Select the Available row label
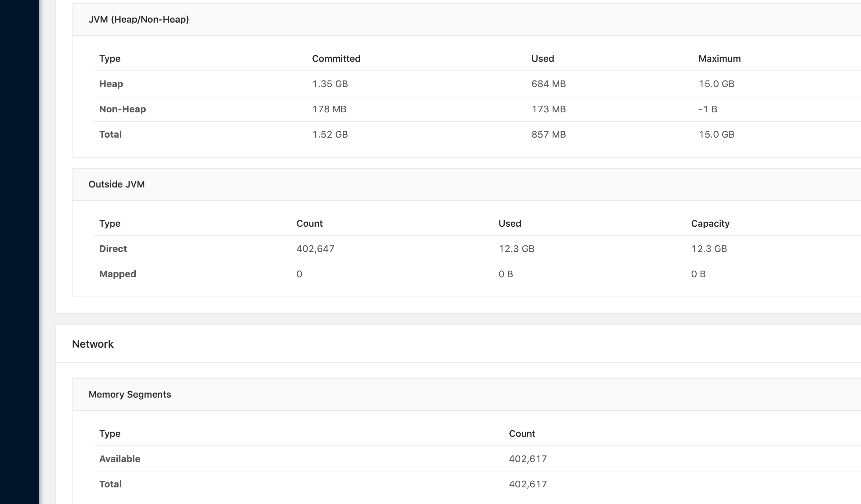The height and width of the screenshot is (504, 861). (x=119, y=458)
